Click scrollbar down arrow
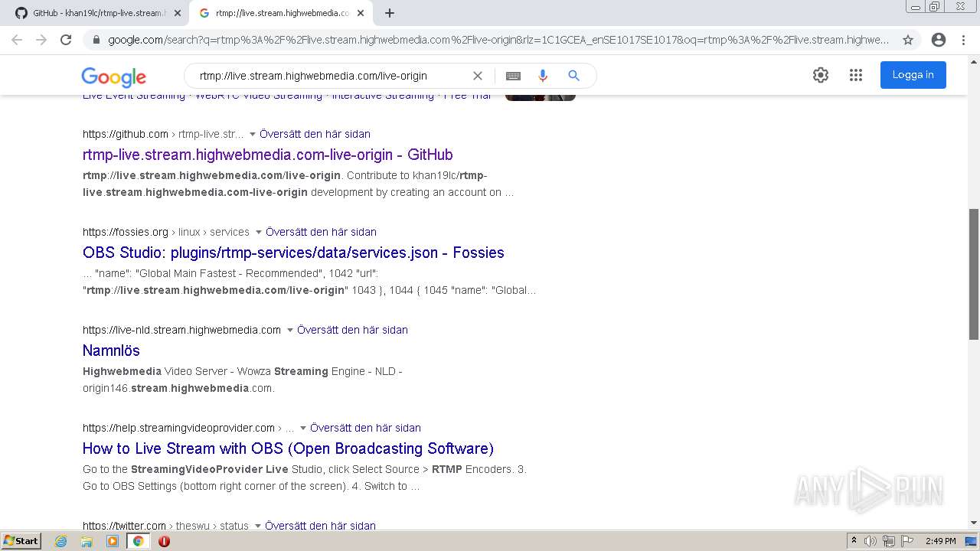 pos(974,523)
